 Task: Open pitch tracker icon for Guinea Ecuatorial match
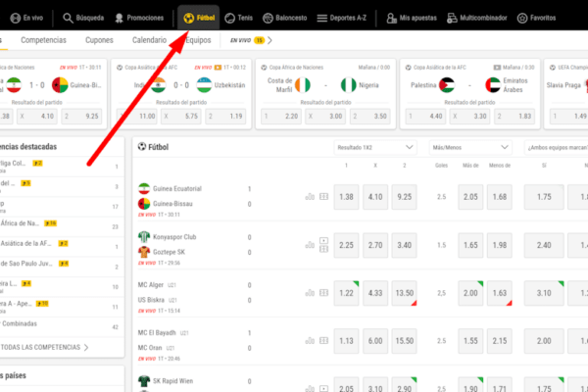point(324,197)
